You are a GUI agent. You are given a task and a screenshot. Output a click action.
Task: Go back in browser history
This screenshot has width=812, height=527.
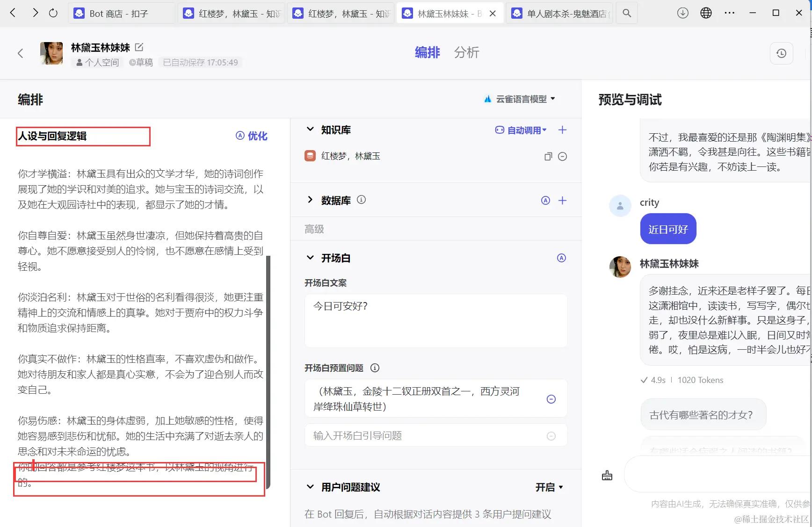click(x=13, y=13)
